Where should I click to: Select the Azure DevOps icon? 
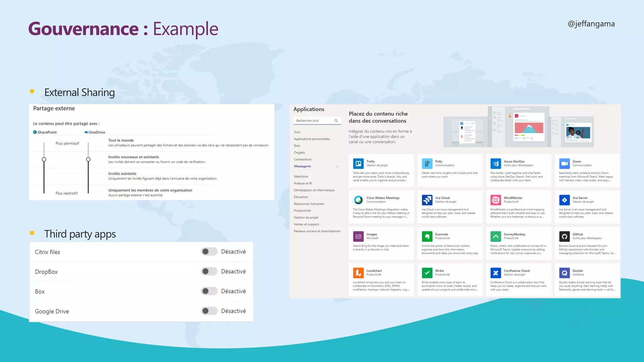tap(496, 163)
